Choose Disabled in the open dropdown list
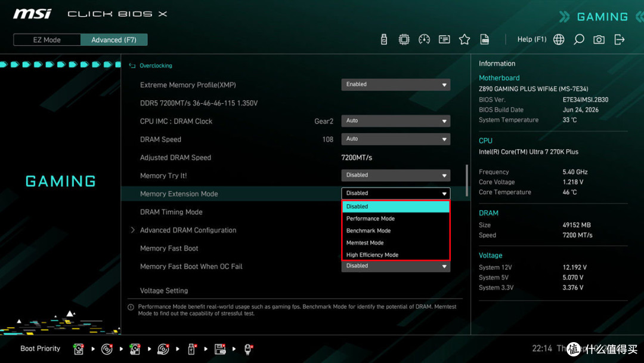The width and height of the screenshot is (644, 363). point(396,207)
